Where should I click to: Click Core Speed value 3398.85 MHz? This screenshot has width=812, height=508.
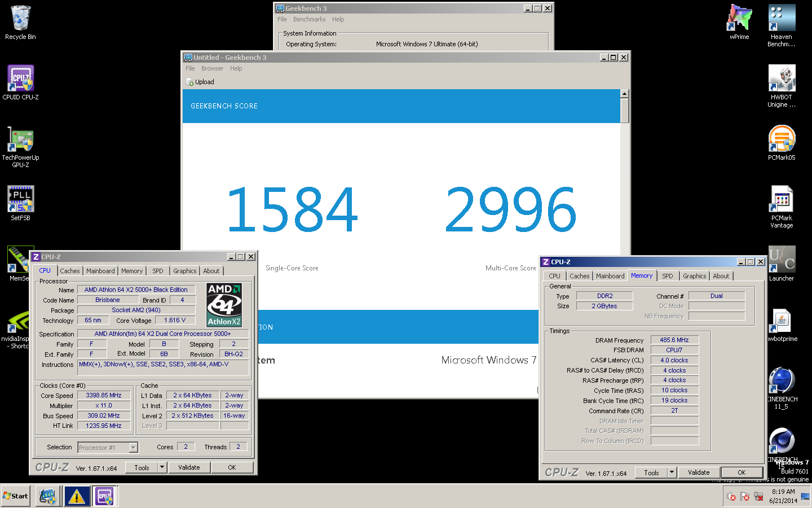tap(104, 395)
